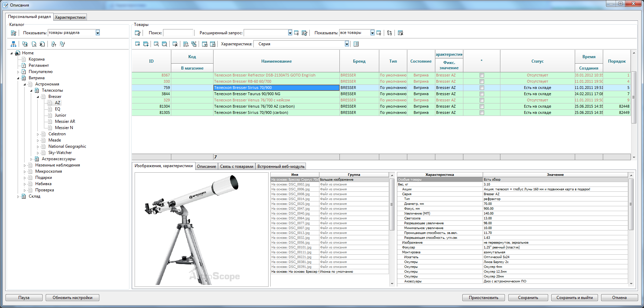Click the products table vertical scrollbar
644x308 pixels.
click(x=634, y=105)
